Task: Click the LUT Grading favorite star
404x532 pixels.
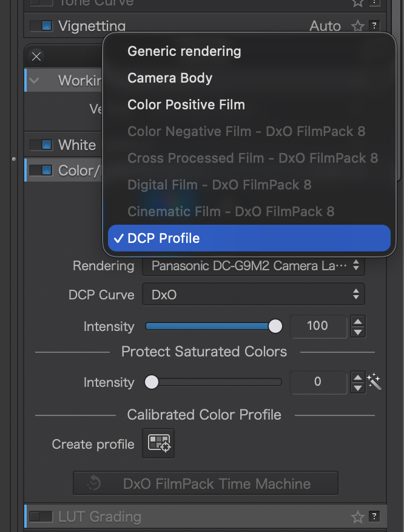Action: 358,517
